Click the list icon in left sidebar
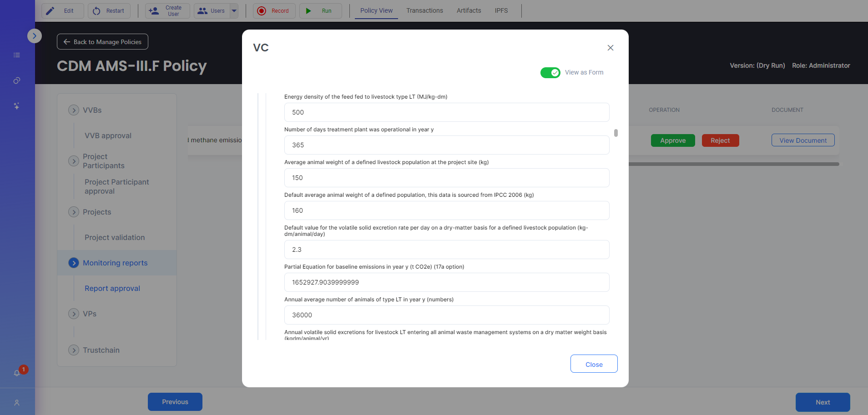The image size is (868, 415). pos(17,55)
